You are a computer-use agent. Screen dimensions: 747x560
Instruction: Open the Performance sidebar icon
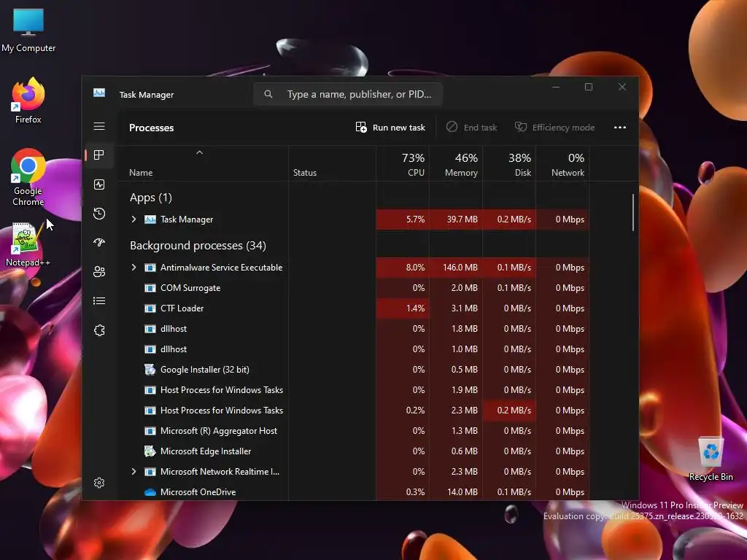coord(99,184)
